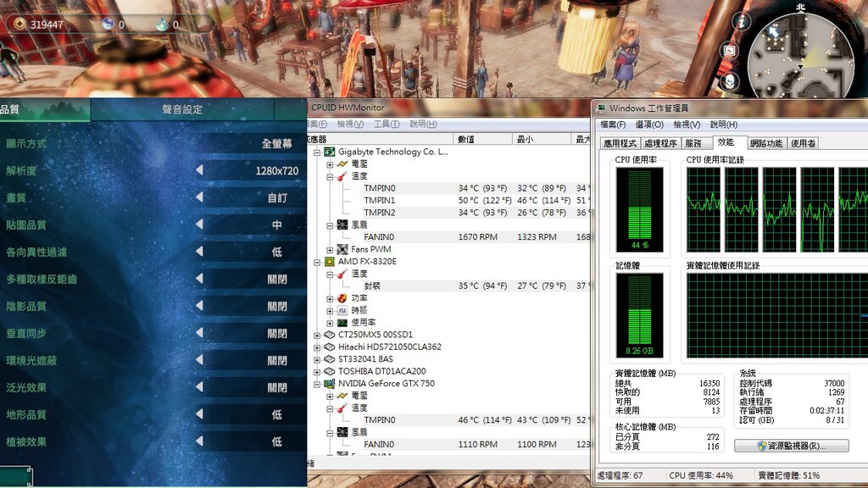Switch to the 處理程序 tab
The image size is (868, 488).
coord(660,143)
